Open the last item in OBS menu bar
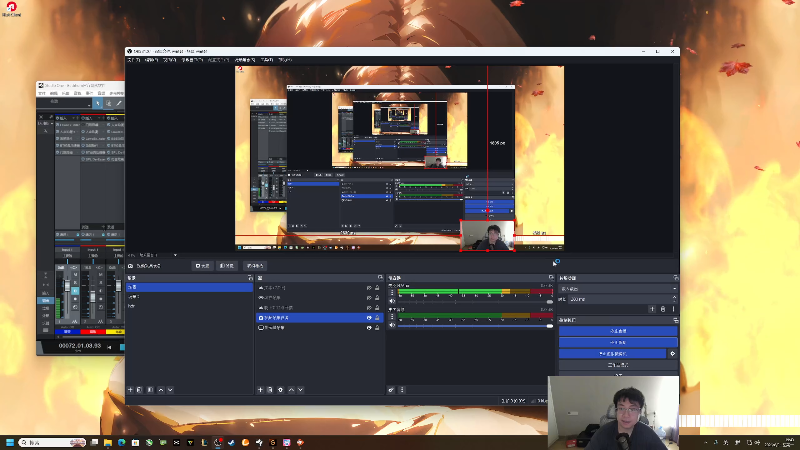This screenshot has width=800, height=450. pos(285,60)
